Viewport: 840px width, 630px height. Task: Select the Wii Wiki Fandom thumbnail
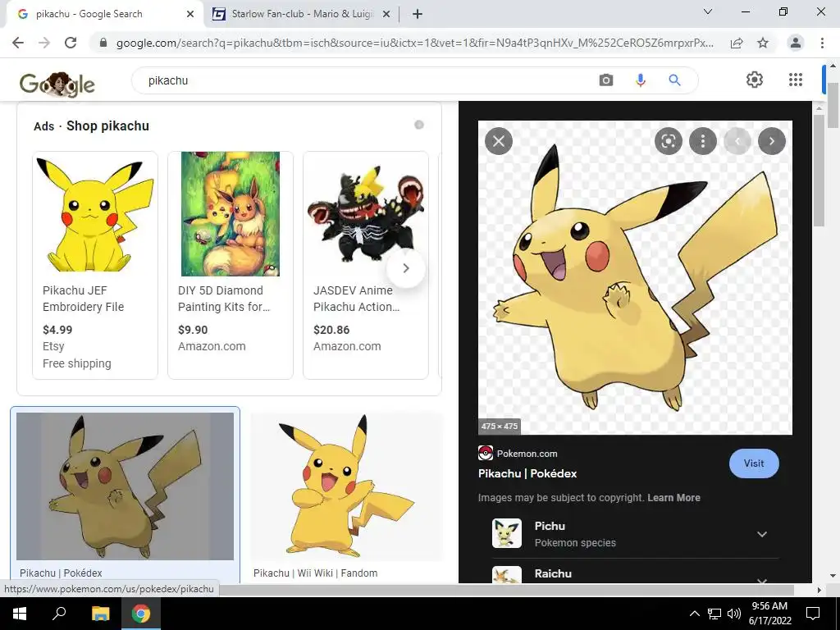click(347, 486)
